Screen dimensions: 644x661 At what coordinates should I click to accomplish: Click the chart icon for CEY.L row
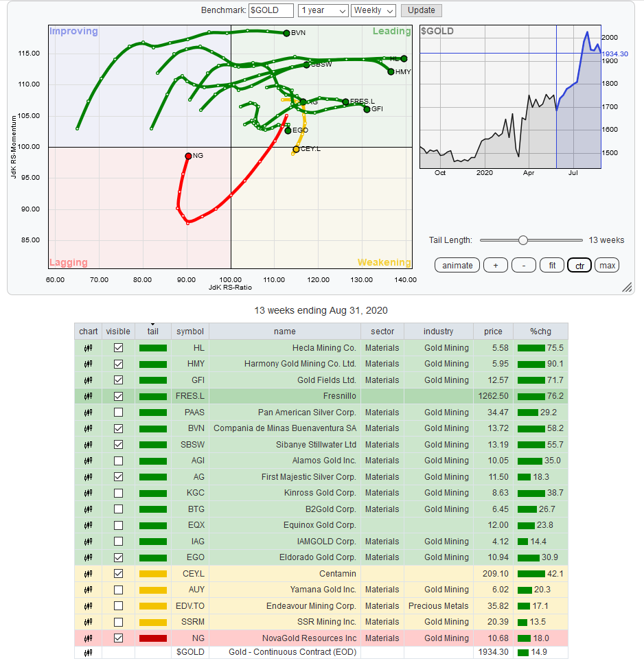tap(88, 574)
